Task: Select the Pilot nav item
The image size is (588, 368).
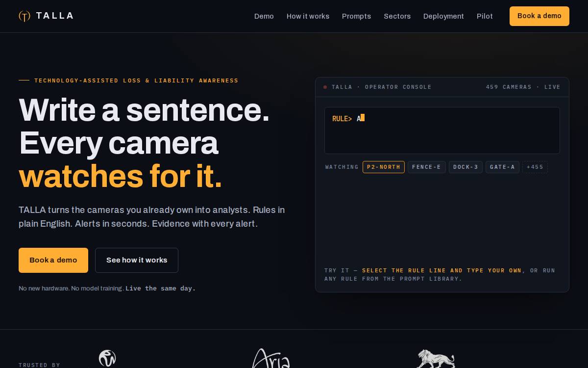Action: 485,16
